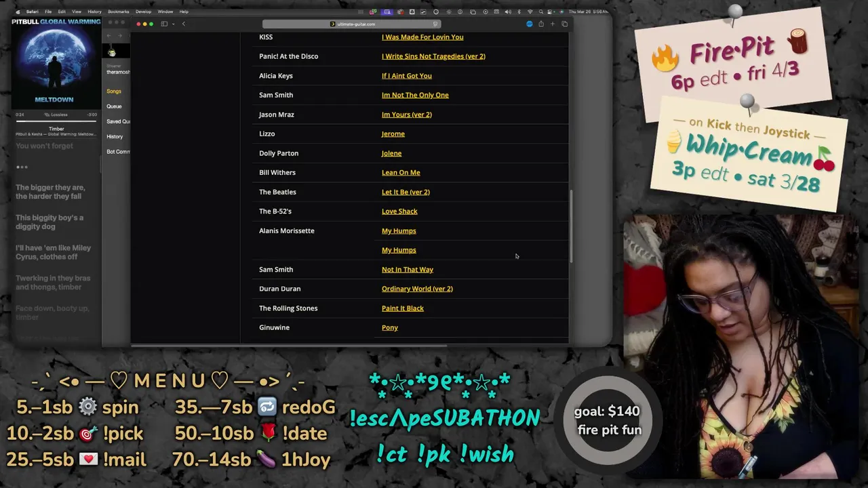The height and width of the screenshot is (488, 868).
Task: Click artist name 'Panic! At the Disco'
Action: pyautogui.click(x=288, y=56)
